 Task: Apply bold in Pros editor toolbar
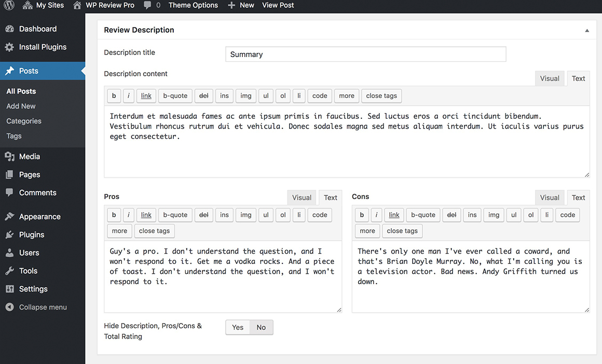tap(114, 215)
